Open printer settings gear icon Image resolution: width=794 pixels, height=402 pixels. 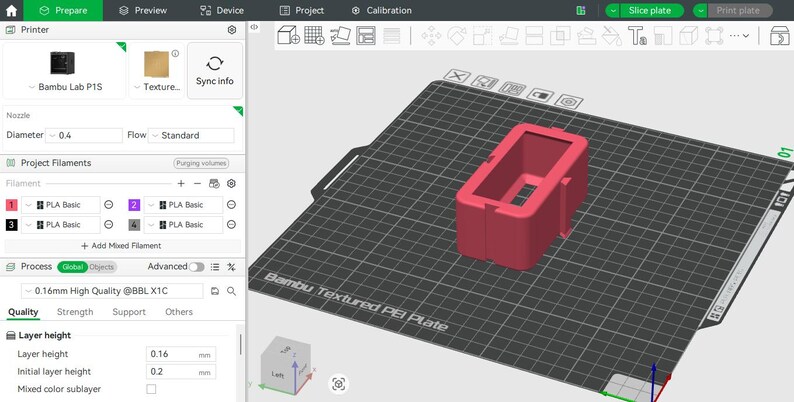232,30
